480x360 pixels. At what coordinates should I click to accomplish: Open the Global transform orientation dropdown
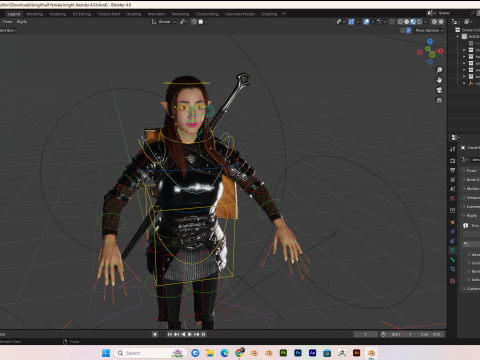click(164, 22)
